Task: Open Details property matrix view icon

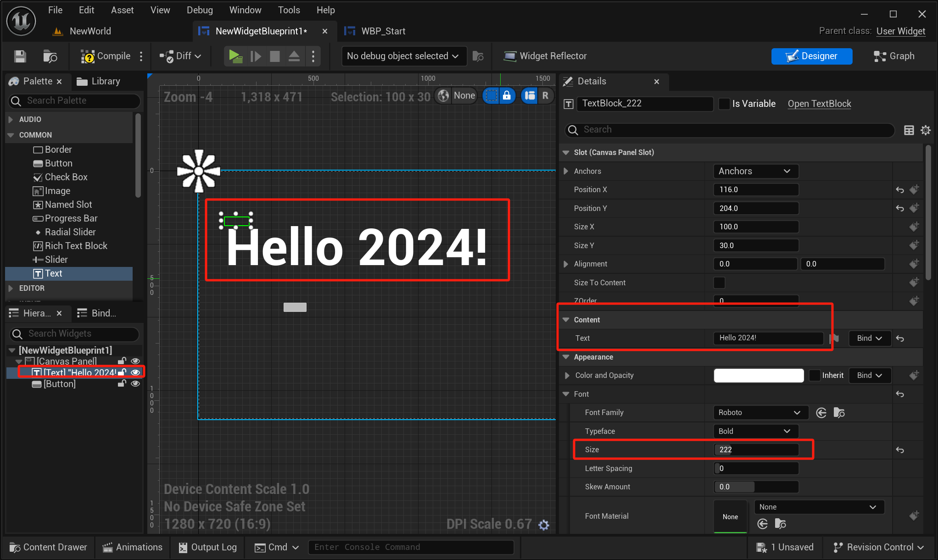Action: 909,130
